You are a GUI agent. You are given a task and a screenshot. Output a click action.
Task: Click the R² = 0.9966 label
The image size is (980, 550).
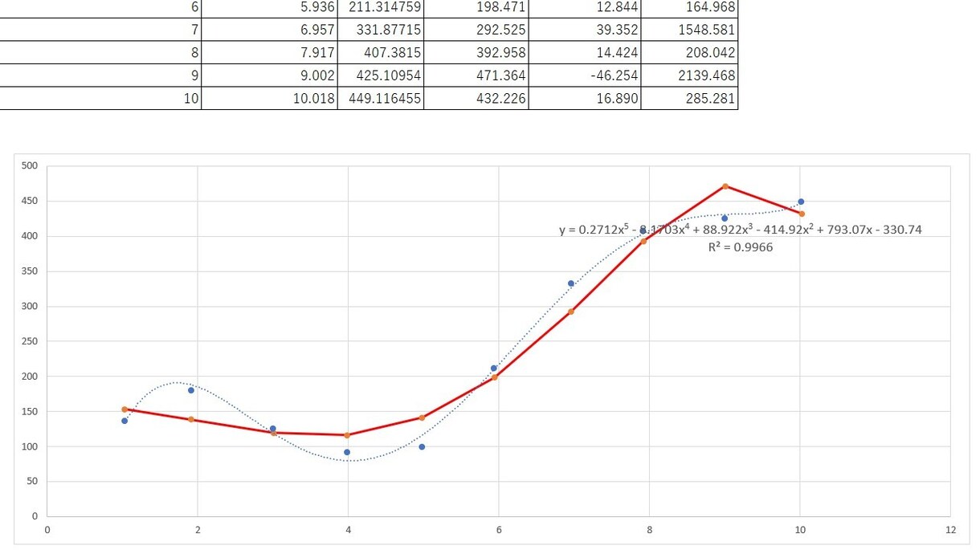[741, 247]
